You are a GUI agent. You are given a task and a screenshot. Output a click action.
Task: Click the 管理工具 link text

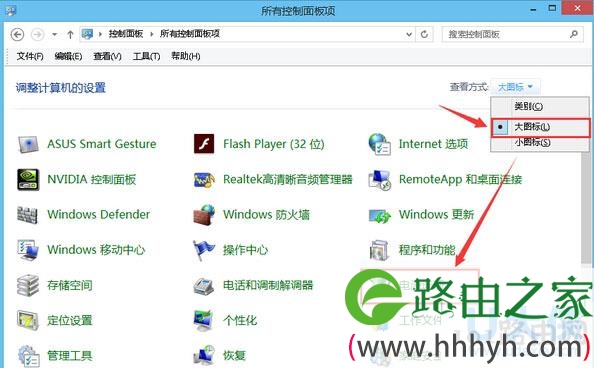pyautogui.click(x=70, y=356)
